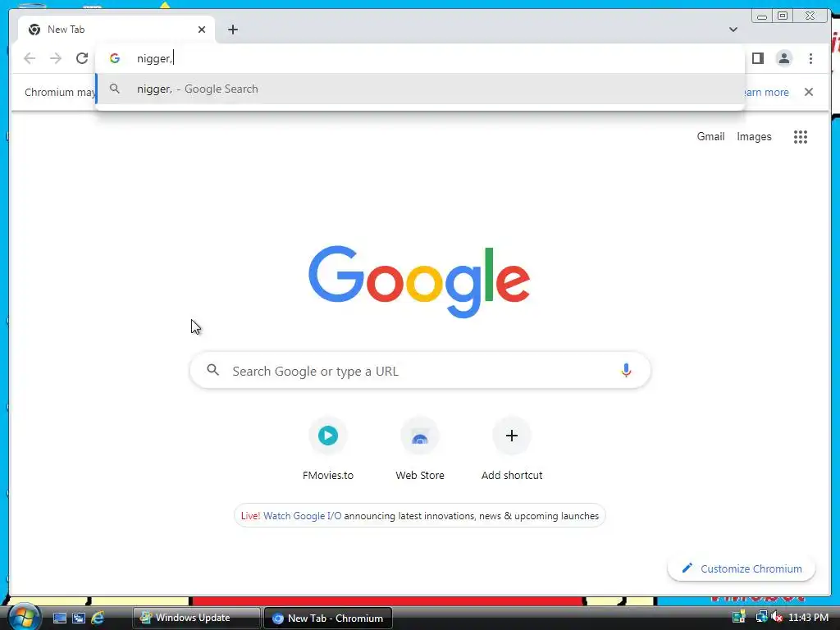Open the Chromium three-dot menu
840x630 pixels.
pyautogui.click(x=810, y=58)
